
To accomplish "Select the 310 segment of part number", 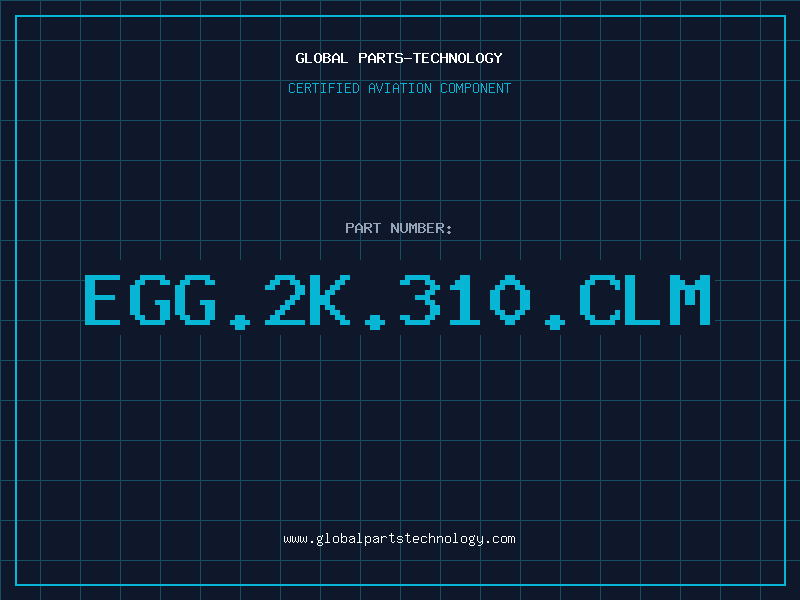I will click(465, 299).
